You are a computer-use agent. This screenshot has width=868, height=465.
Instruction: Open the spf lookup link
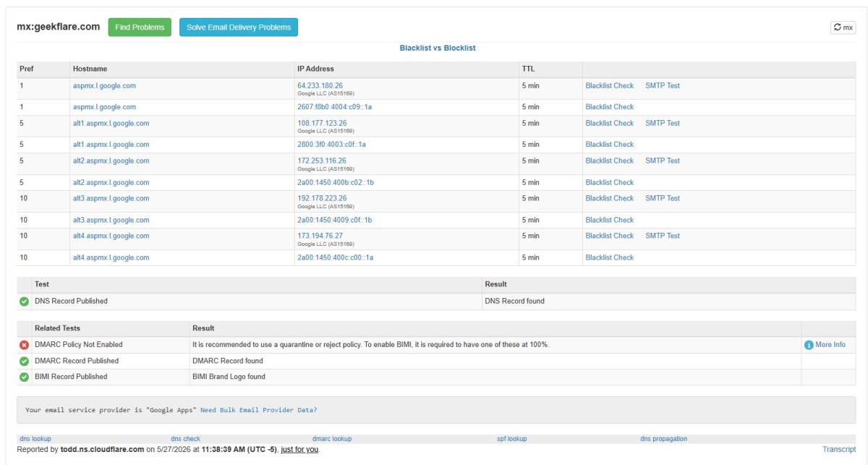point(512,439)
